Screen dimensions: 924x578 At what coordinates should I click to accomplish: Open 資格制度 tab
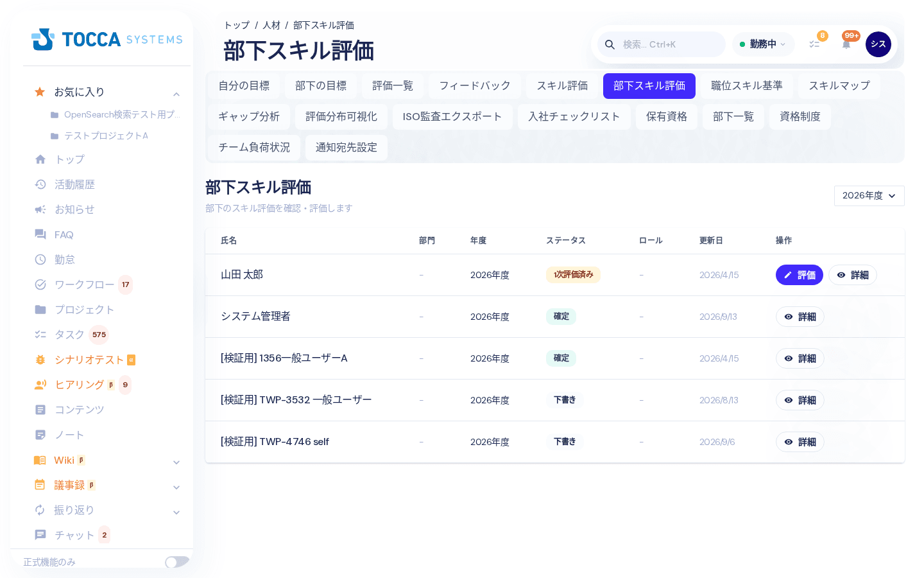coord(800,117)
